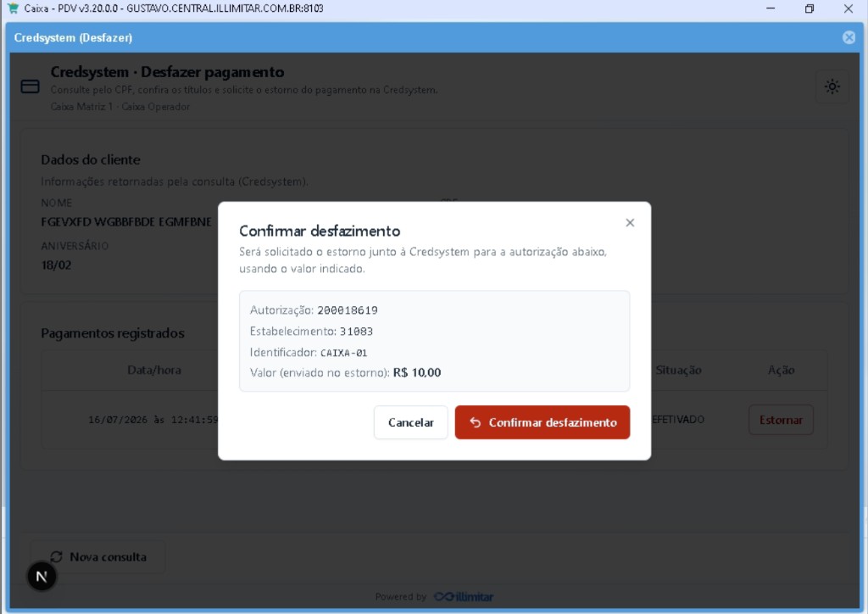Confirm the desfazimento with red button
868x614 pixels.
pyautogui.click(x=542, y=422)
